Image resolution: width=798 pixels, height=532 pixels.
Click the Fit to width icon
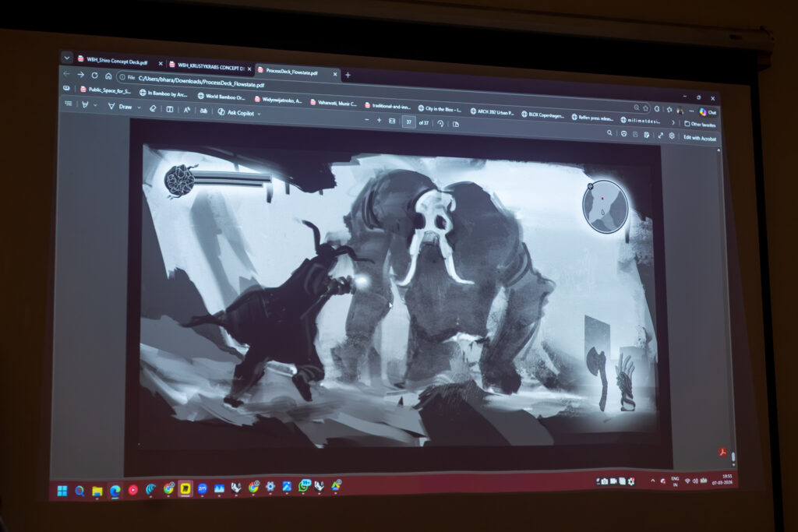coord(392,122)
